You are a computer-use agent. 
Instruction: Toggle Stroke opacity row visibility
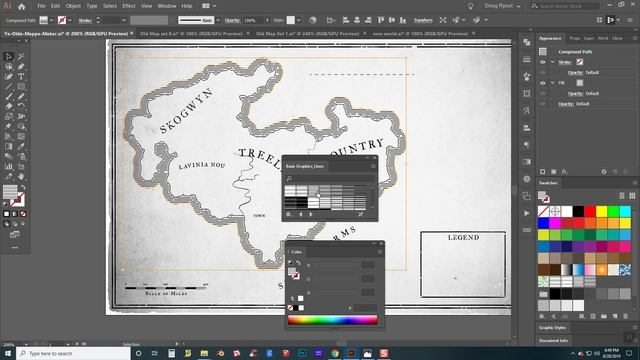(542, 73)
